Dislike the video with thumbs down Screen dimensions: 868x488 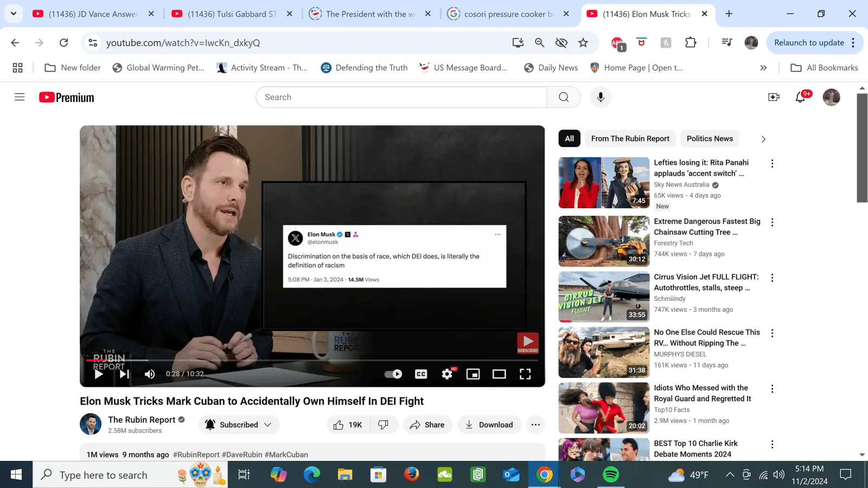(x=384, y=425)
